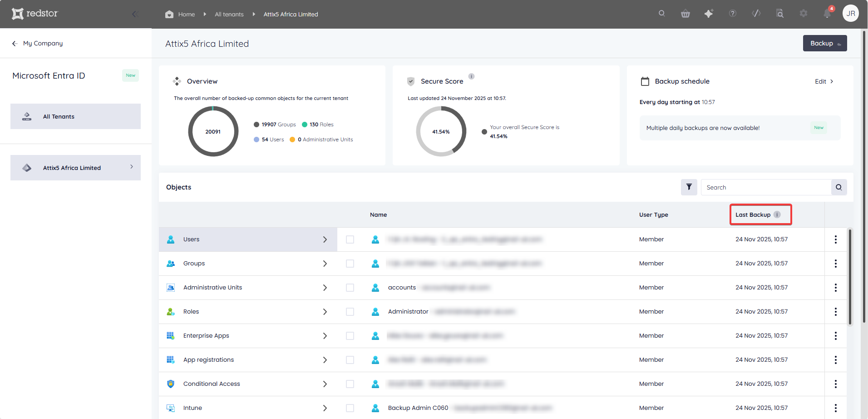
Task: Expand the Users object category chevron
Action: 325,239
